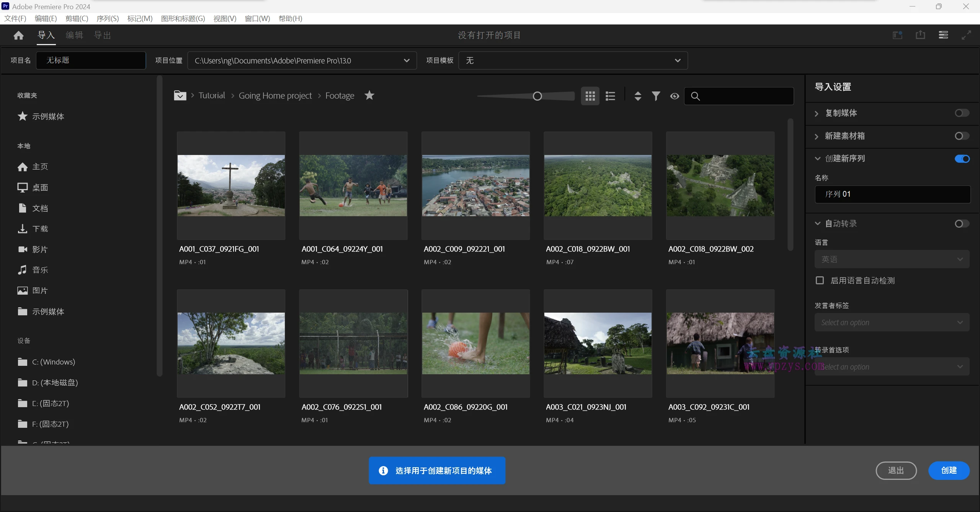This screenshot has width=980, height=512.
Task: Select grid thumbnail view
Action: [x=590, y=96]
